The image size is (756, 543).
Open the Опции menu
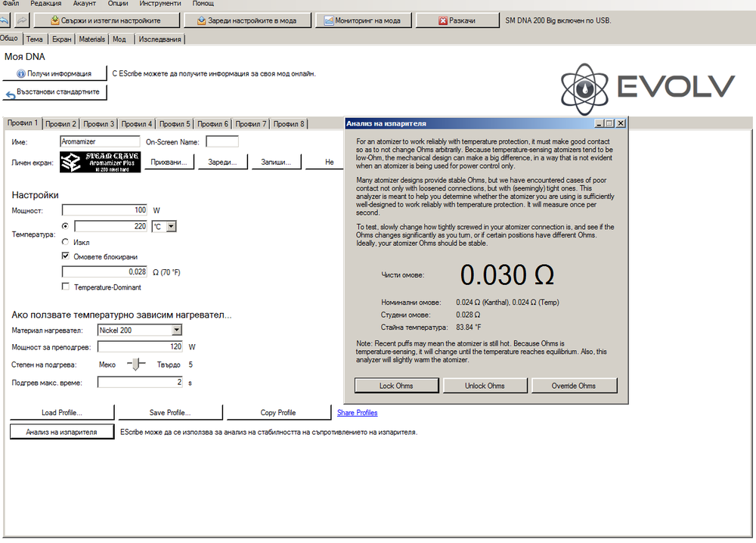[118, 4]
